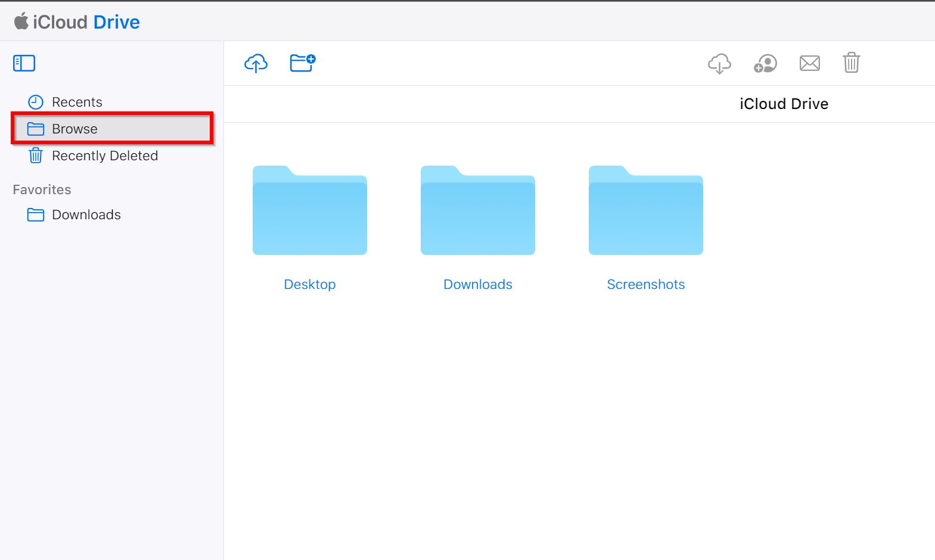Screen dimensions: 935x560
Task: Click the Apple logo in header
Action: (21, 21)
